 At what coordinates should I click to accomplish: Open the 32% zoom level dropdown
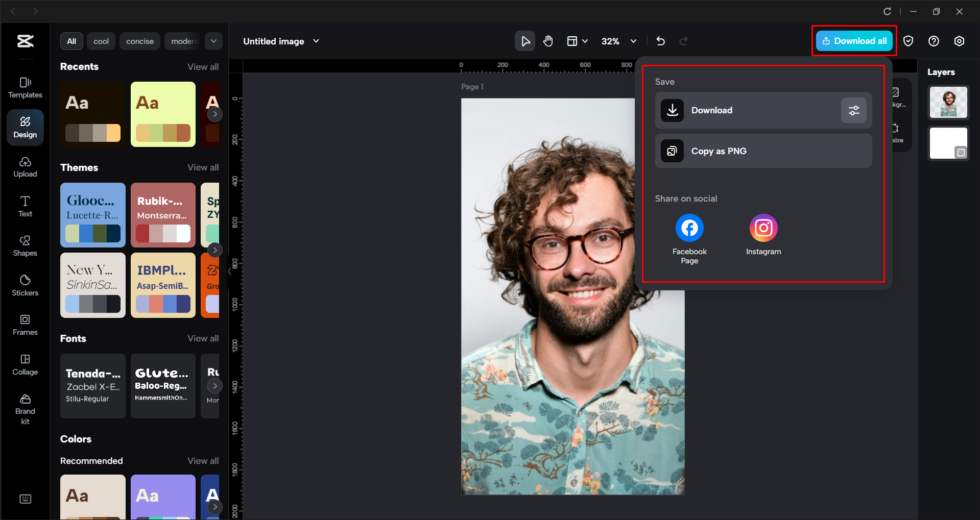pos(633,41)
